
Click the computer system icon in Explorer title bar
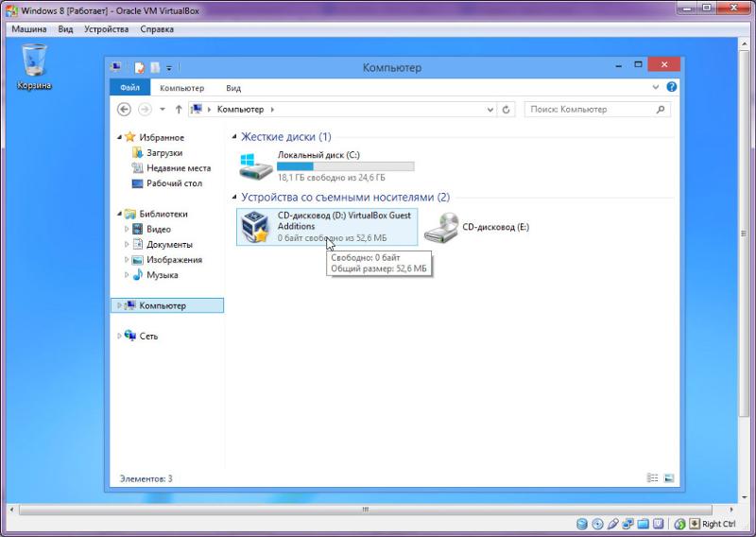pyautogui.click(x=115, y=67)
